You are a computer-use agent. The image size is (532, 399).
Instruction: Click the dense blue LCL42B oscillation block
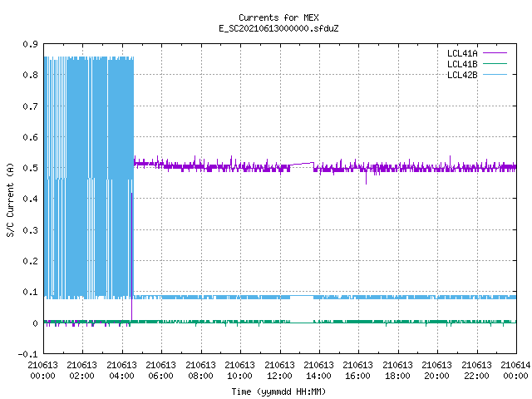89,177
